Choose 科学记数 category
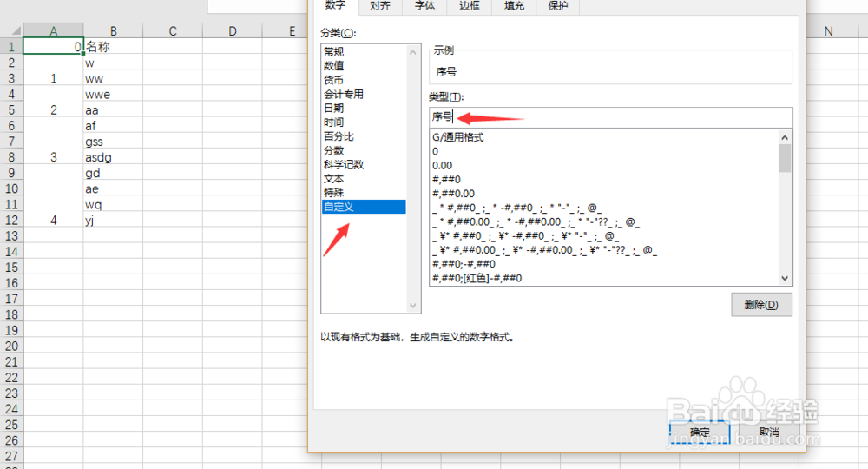 [364, 164]
